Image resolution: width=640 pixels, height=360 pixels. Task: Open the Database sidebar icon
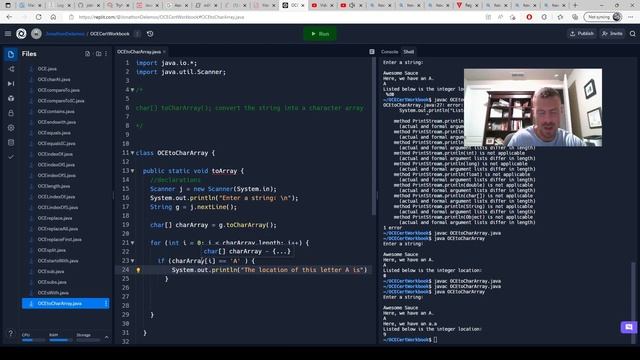click(x=11, y=142)
